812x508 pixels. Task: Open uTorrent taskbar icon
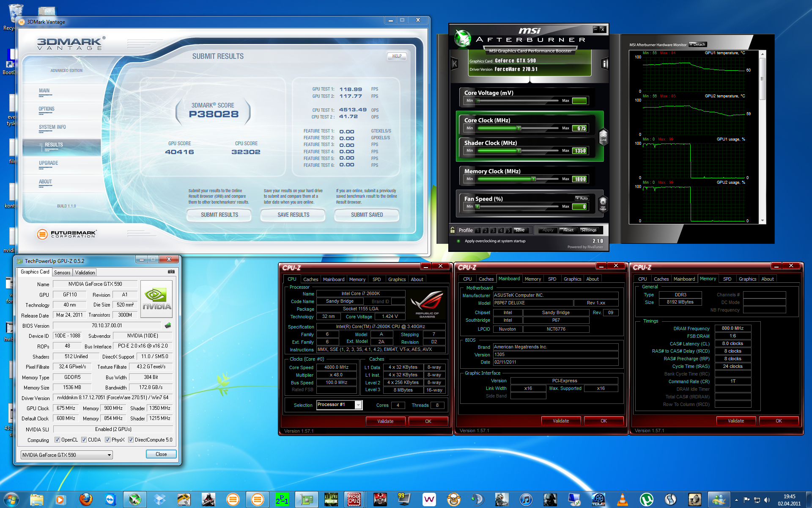pyautogui.click(x=647, y=500)
